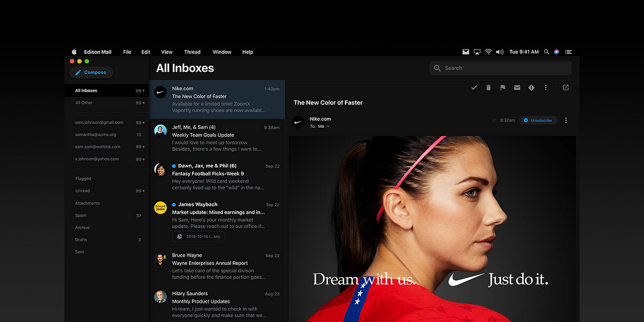This screenshot has width=644, height=322.
Task: Click the blue unread dot beside Dawn, Jax
Action: click(174, 166)
